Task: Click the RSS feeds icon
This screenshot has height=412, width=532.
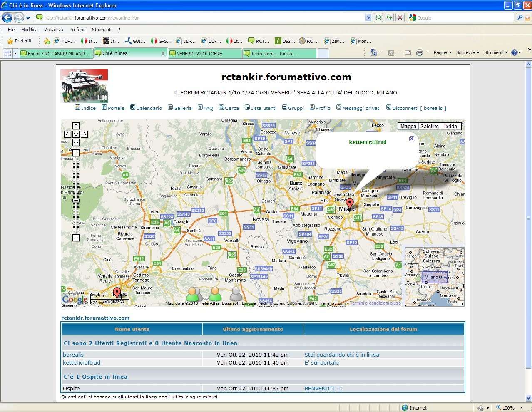Action: [x=391, y=52]
